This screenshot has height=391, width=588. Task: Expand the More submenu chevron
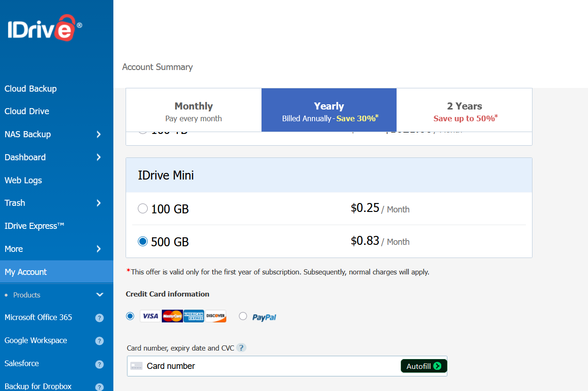point(98,249)
